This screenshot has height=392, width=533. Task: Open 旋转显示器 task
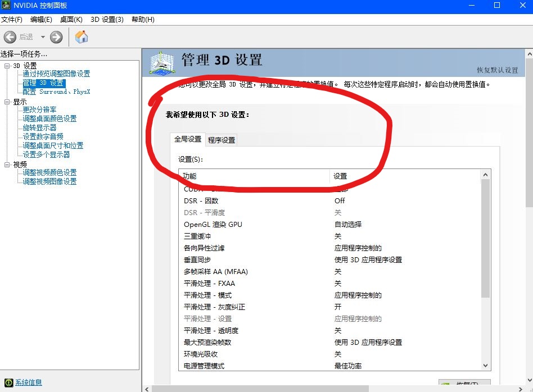coord(39,127)
